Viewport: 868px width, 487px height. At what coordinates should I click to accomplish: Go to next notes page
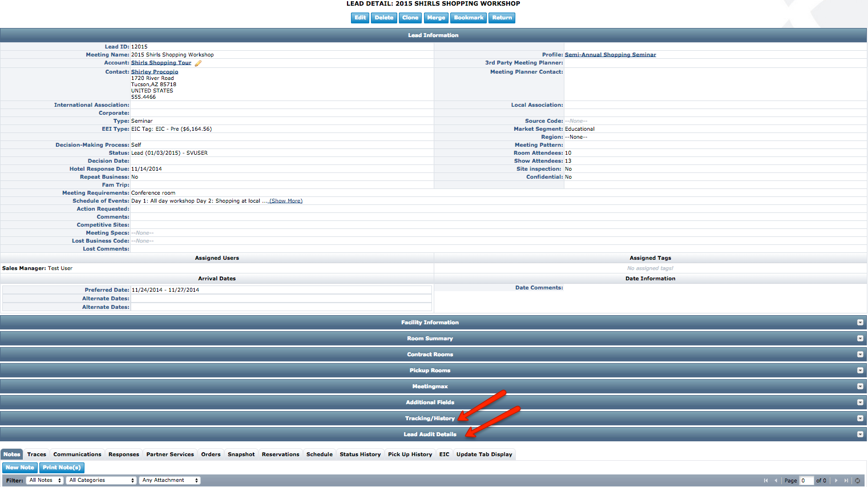coord(836,481)
